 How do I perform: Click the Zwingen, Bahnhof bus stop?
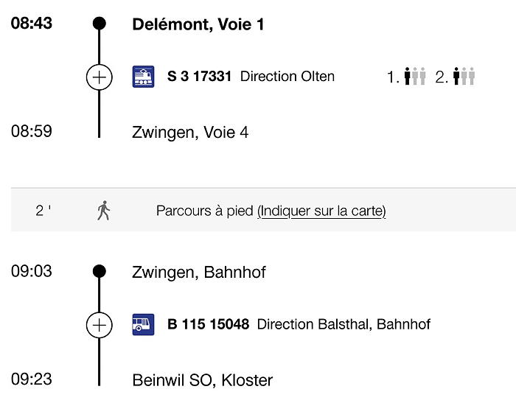(198, 272)
